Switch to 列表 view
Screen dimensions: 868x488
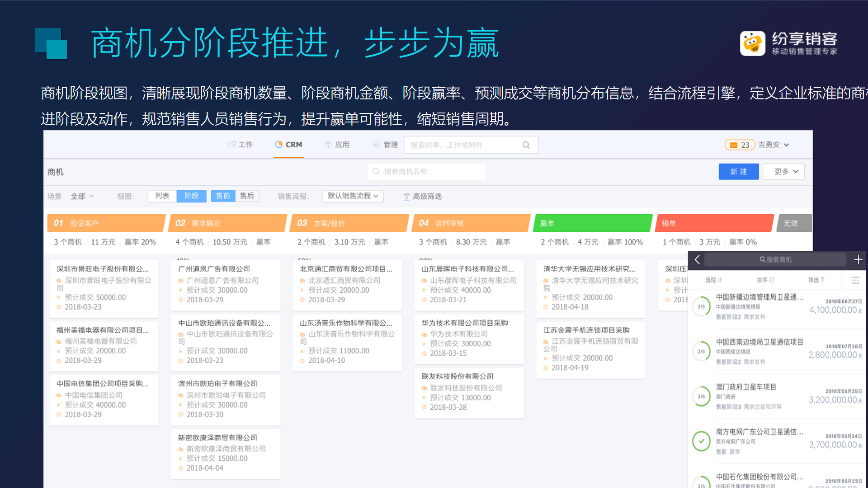click(162, 196)
